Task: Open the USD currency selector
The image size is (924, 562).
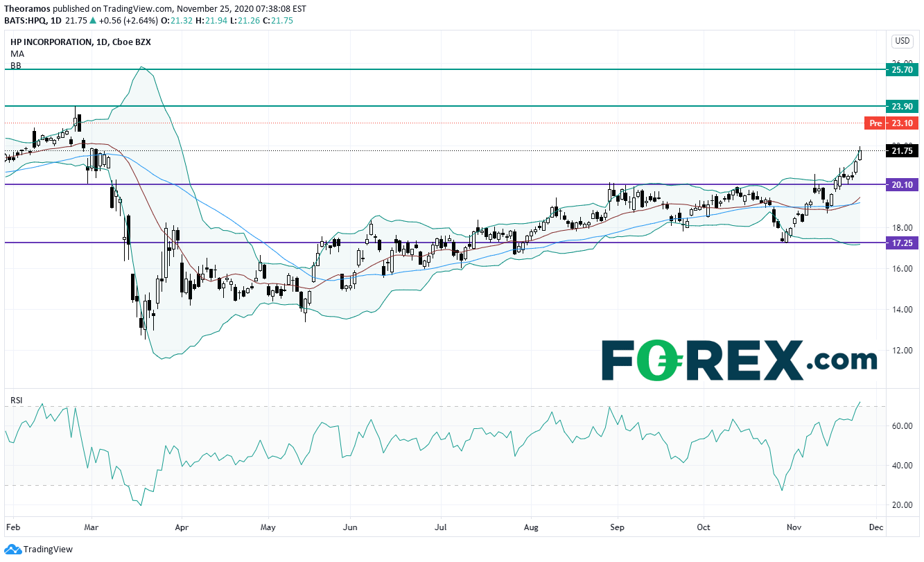Action: click(x=902, y=41)
